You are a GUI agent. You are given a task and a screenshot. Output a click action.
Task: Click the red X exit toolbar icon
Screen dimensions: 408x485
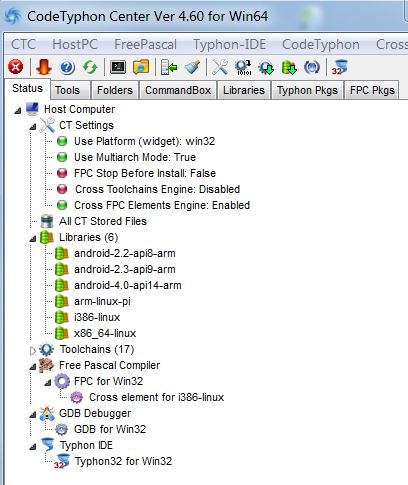click(x=16, y=67)
